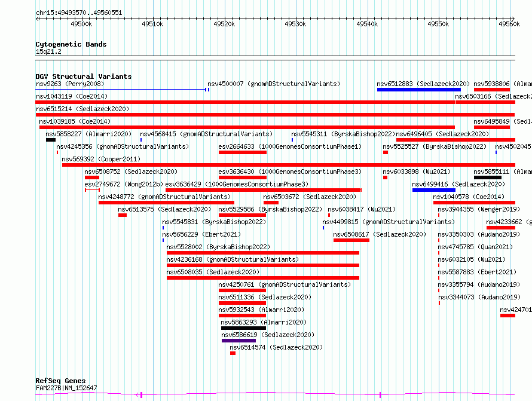The image size is (532, 401).
Task: Click the black nsv5855111 variant bar
Action: 488,177
